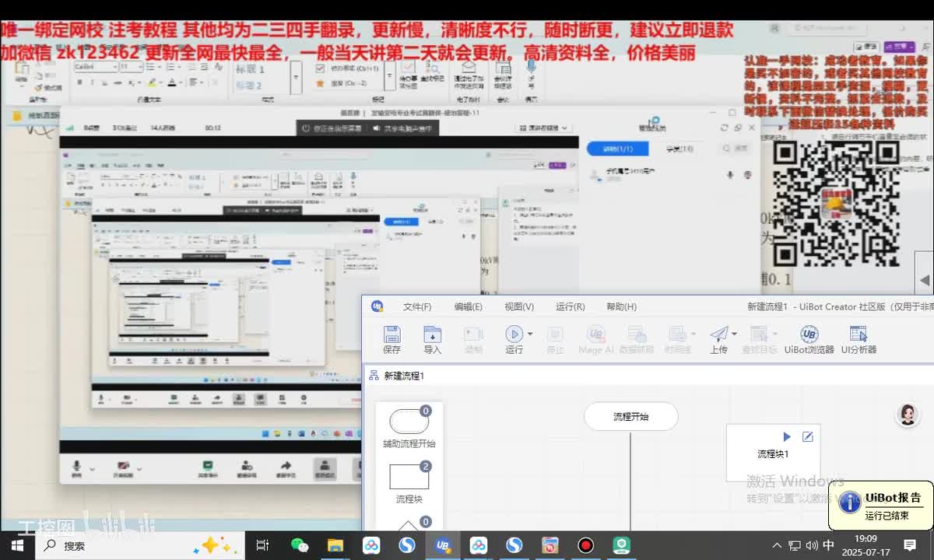Click the 流程开始 node on canvas

(x=631, y=416)
